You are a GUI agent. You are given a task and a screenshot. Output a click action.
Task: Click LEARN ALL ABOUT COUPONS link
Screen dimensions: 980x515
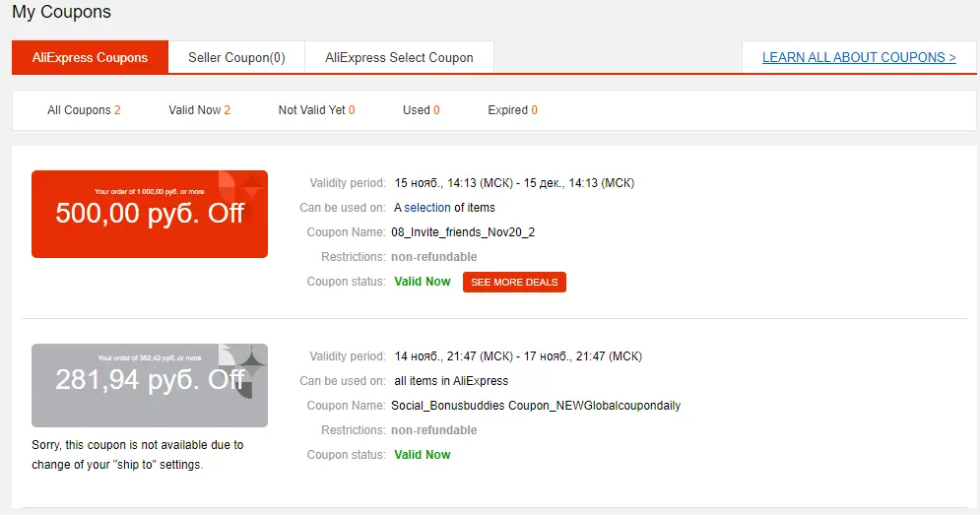859,57
